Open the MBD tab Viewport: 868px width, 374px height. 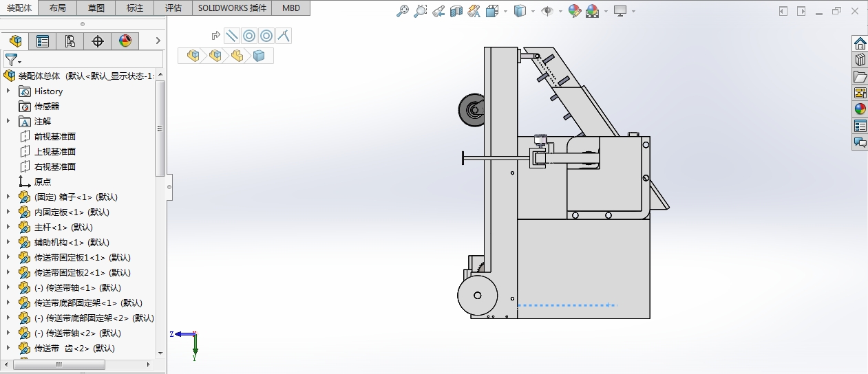[x=291, y=8]
